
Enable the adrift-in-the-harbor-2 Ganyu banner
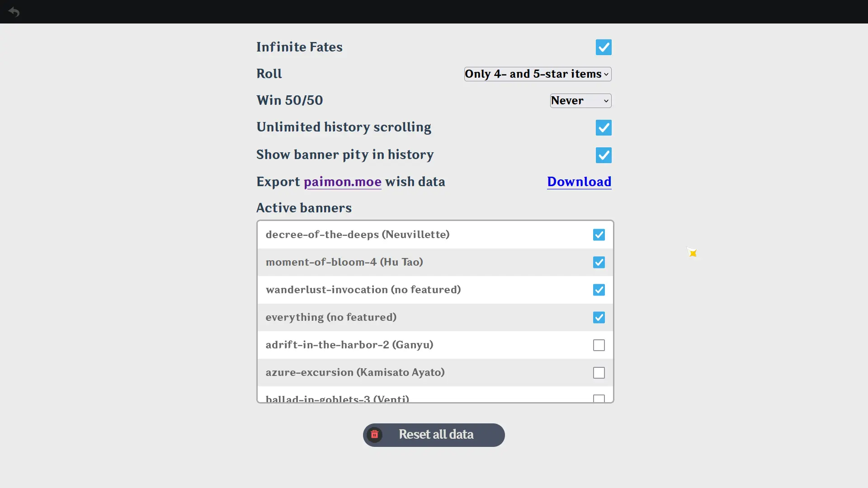(599, 345)
